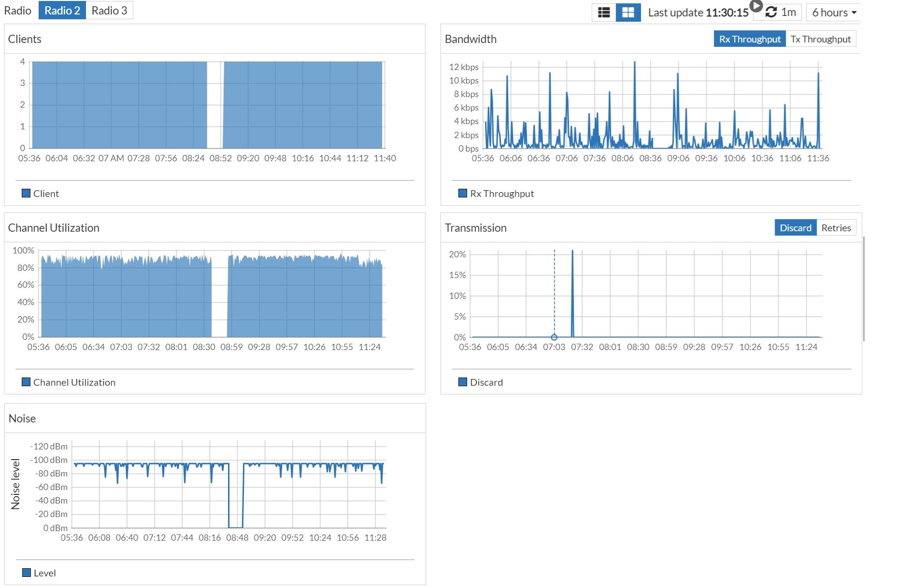Select the Radio 2 tab

[62, 11]
